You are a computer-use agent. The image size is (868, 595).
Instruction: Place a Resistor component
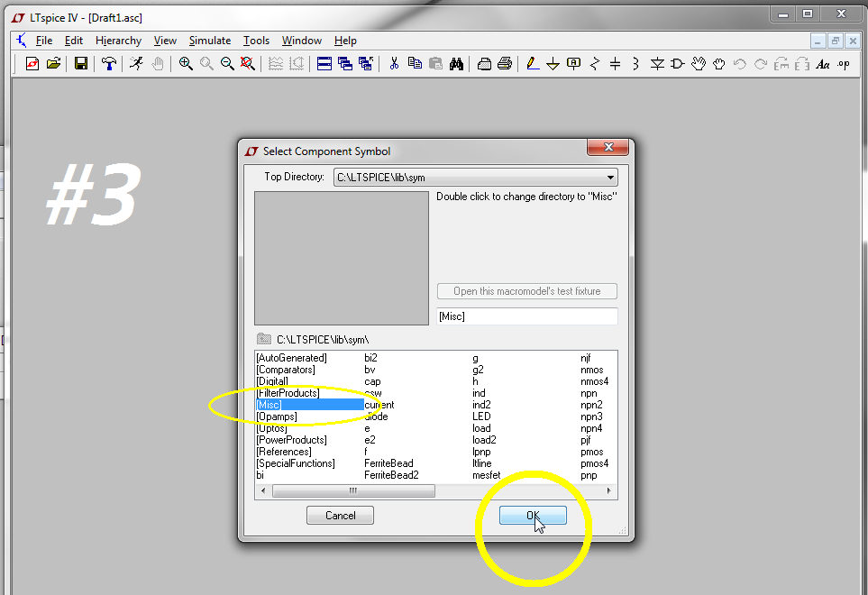(x=595, y=64)
